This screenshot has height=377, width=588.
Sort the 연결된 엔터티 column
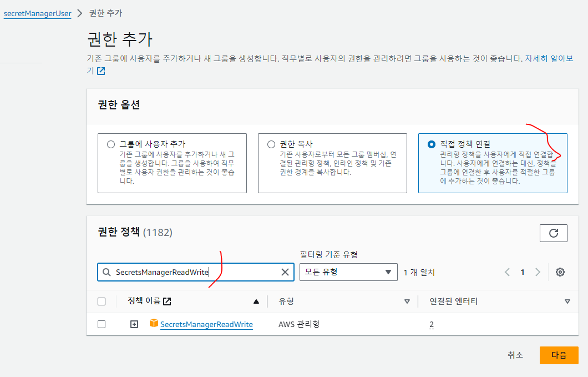pyautogui.click(x=567, y=301)
